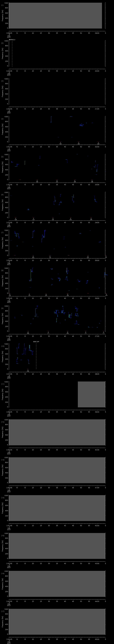Click the panel number (9) label

[x=2, y=308]
